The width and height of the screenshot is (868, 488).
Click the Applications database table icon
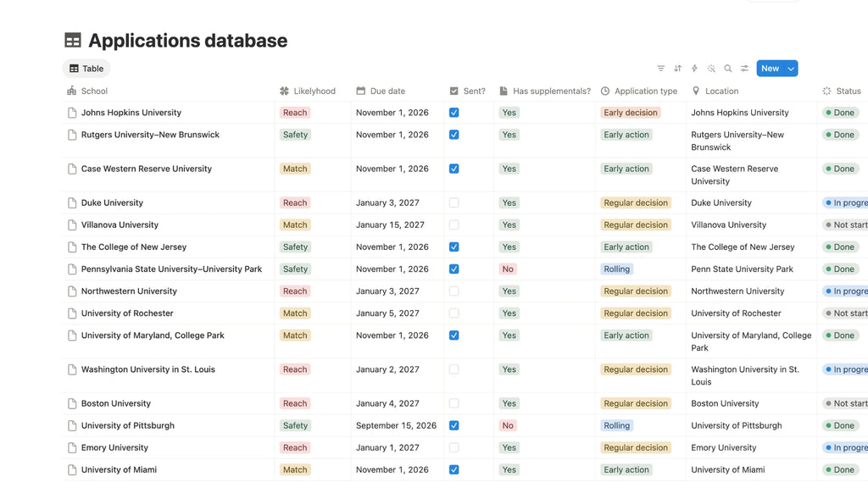coord(73,41)
